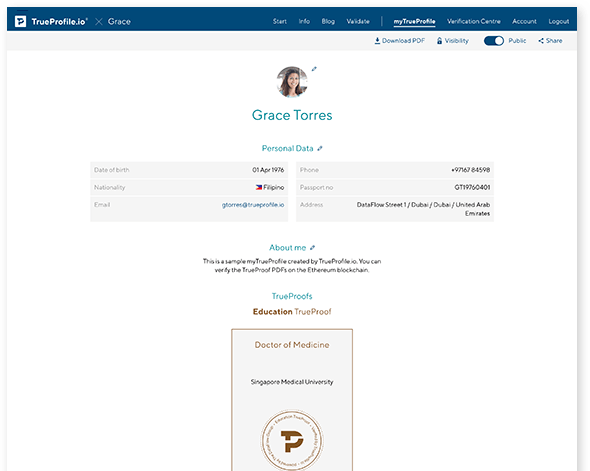Click the Share button

550,41
